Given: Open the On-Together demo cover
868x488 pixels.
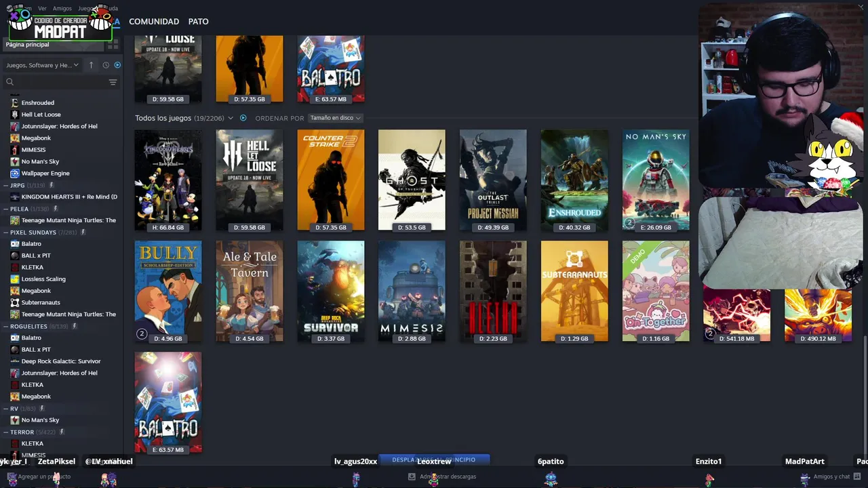Looking at the screenshot, I should click(x=656, y=291).
